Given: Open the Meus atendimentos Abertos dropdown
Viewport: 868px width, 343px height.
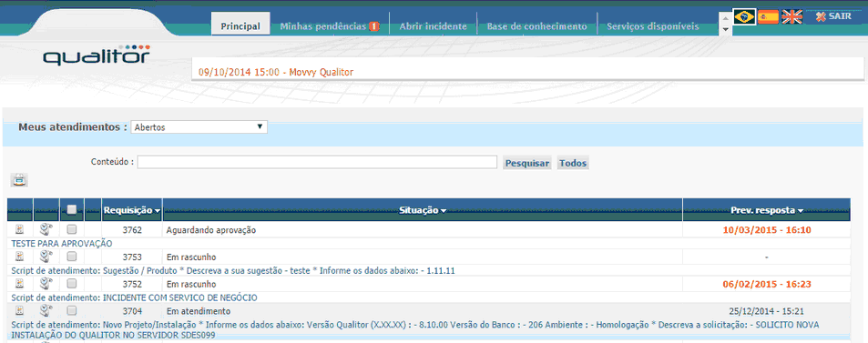Looking at the screenshot, I should [199, 127].
